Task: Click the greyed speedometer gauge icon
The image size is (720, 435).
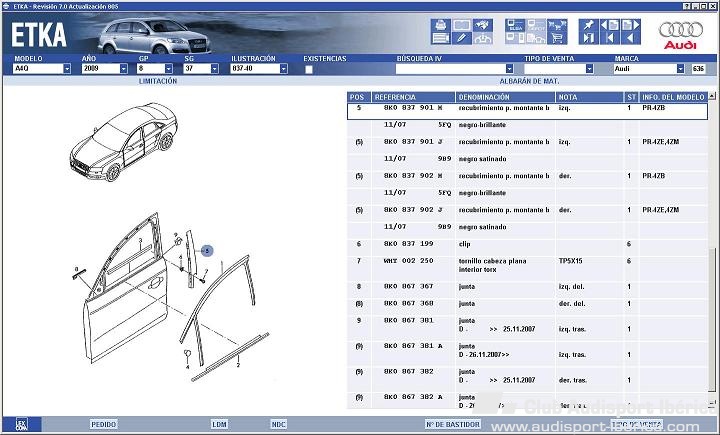Action: point(482,38)
